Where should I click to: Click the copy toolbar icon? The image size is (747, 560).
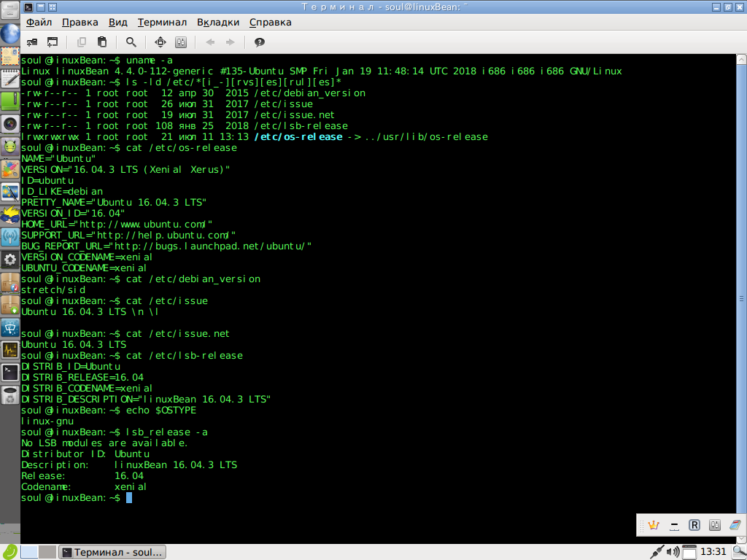[82, 42]
